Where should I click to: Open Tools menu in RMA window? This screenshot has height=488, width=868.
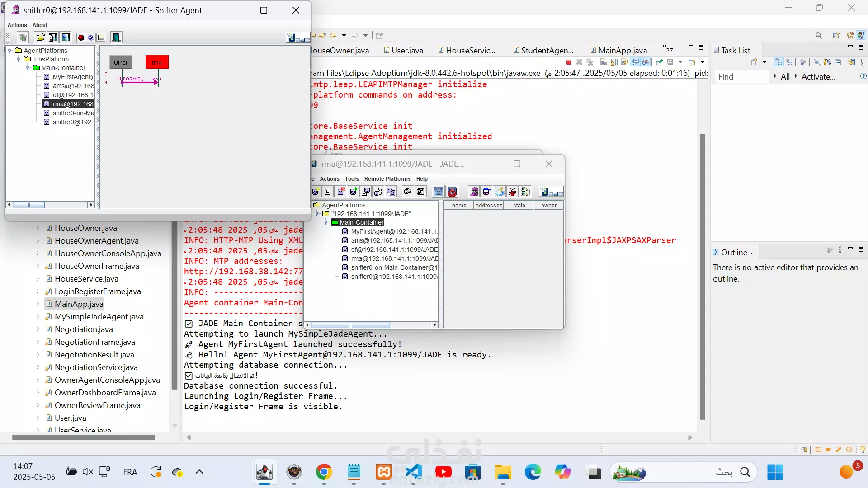pos(352,179)
